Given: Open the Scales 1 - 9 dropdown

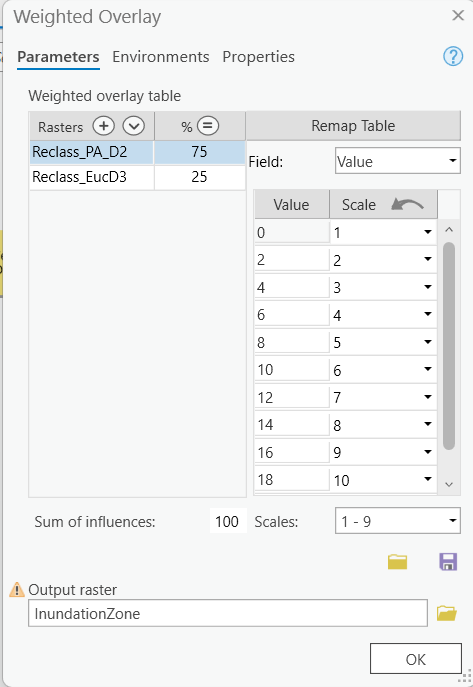Looking at the screenshot, I should (398, 521).
